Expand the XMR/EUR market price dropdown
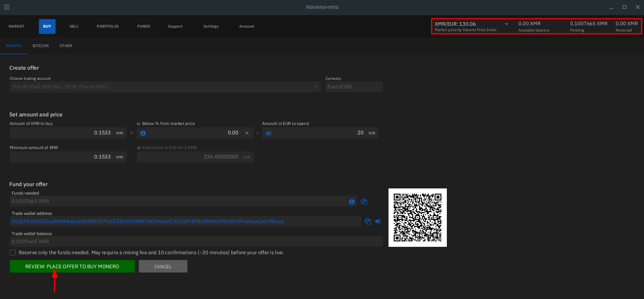 tap(506, 24)
